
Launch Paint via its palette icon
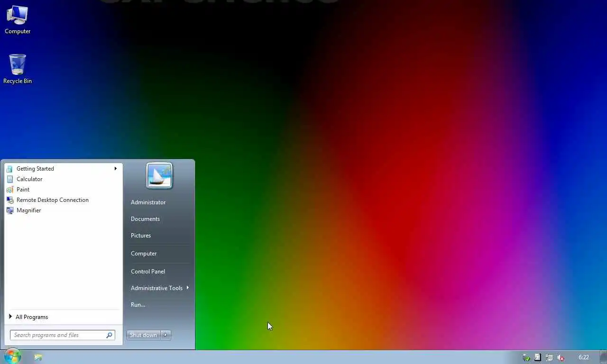10,190
